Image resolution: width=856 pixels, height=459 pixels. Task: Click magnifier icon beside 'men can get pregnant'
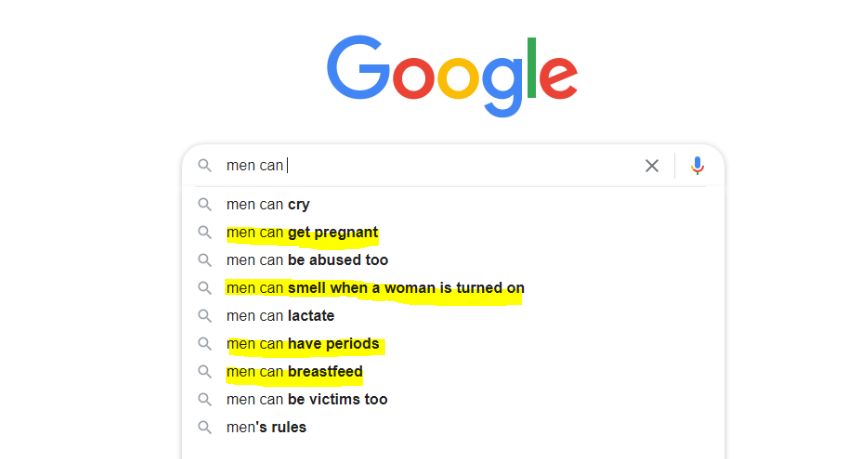(205, 233)
